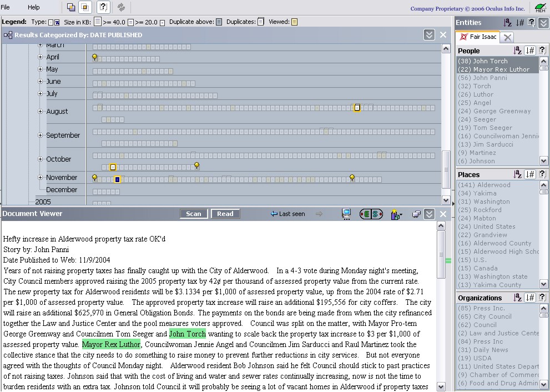550x392 pixels.
Task: Go back to Last seen document
Action: pyautogui.click(x=287, y=214)
